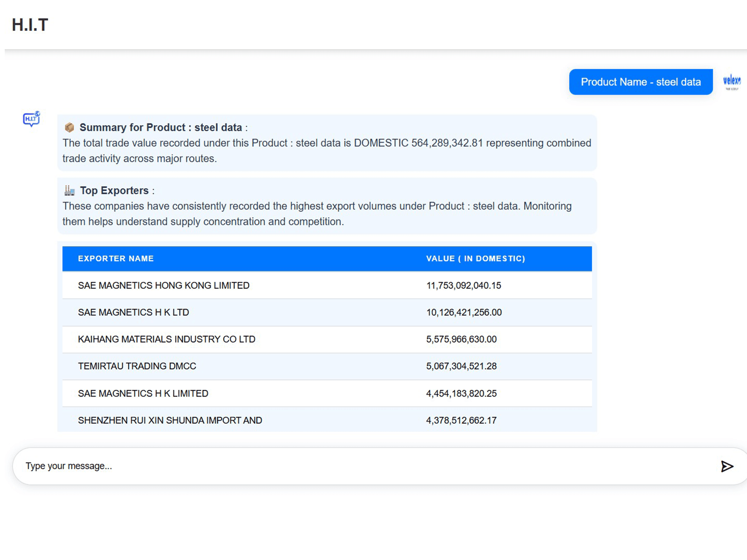Click the H.I.T header title
Viewport: 747px width, 560px height.
point(30,25)
